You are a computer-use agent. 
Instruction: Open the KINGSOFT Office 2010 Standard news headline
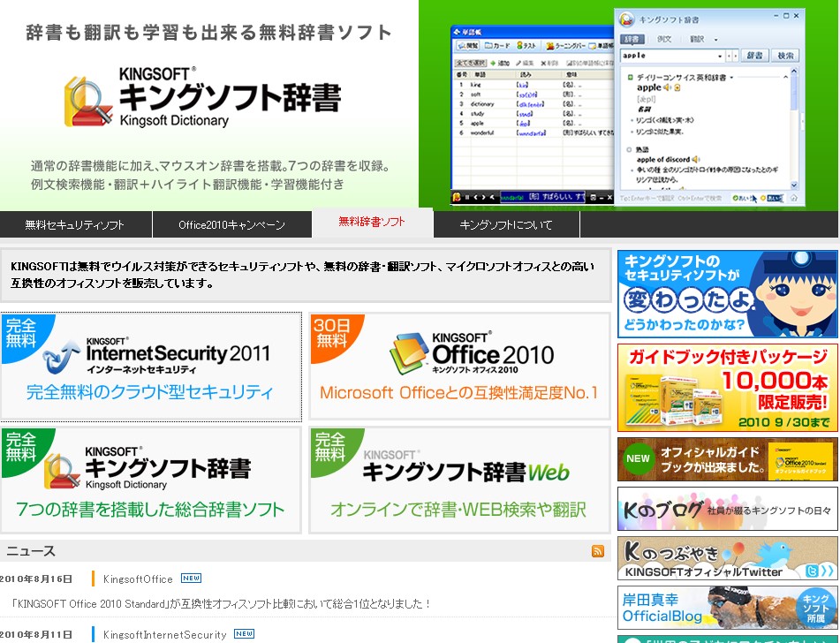221,604
